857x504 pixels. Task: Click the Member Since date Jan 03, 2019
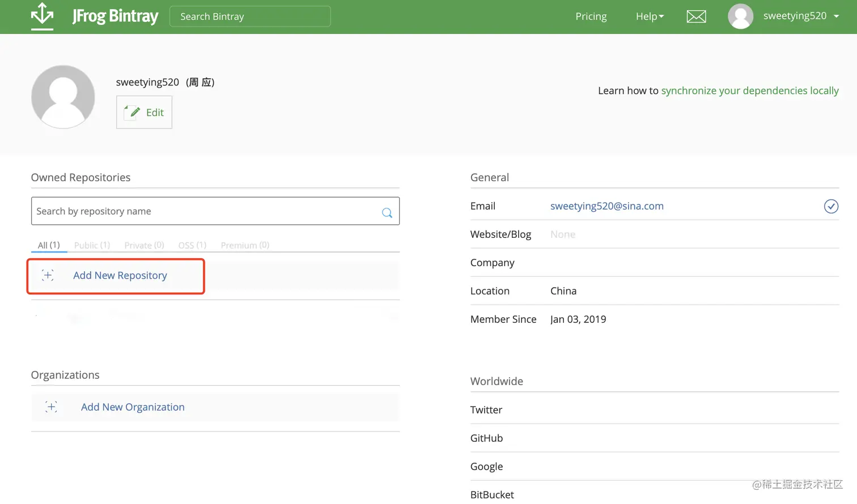[578, 319]
